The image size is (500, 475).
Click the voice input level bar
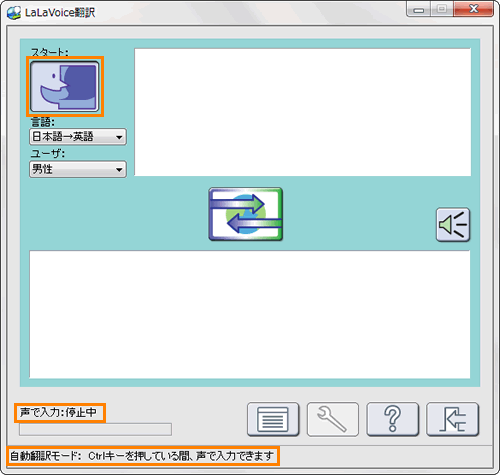point(95,429)
